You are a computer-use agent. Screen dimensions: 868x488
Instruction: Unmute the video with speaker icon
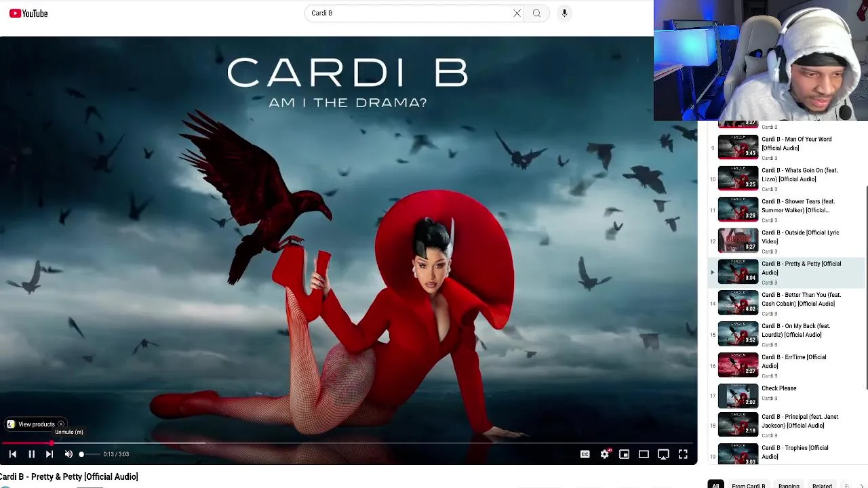(x=68, y=454)
